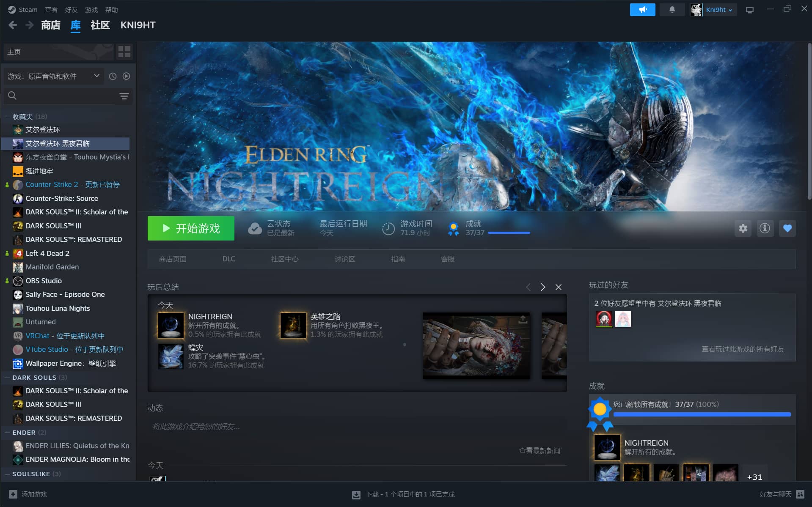Open advanced filter options icon
The height and width of the screenshot is (507, 812).
pos(124,96)
